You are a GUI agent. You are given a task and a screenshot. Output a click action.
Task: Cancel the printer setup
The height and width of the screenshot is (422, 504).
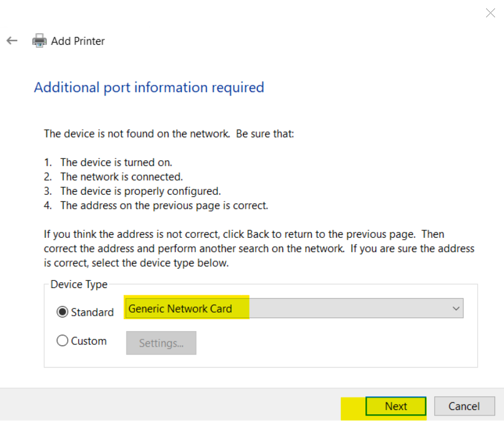464,406
